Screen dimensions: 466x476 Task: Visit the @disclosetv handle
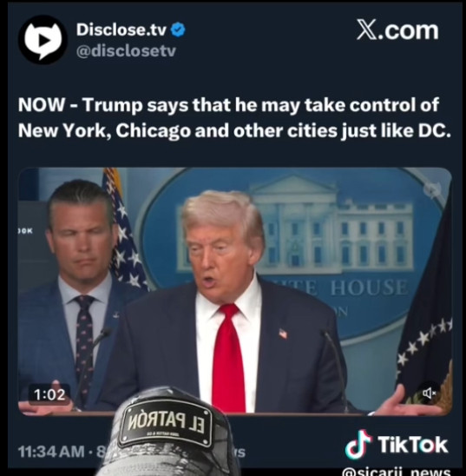[x=126, y=51]
